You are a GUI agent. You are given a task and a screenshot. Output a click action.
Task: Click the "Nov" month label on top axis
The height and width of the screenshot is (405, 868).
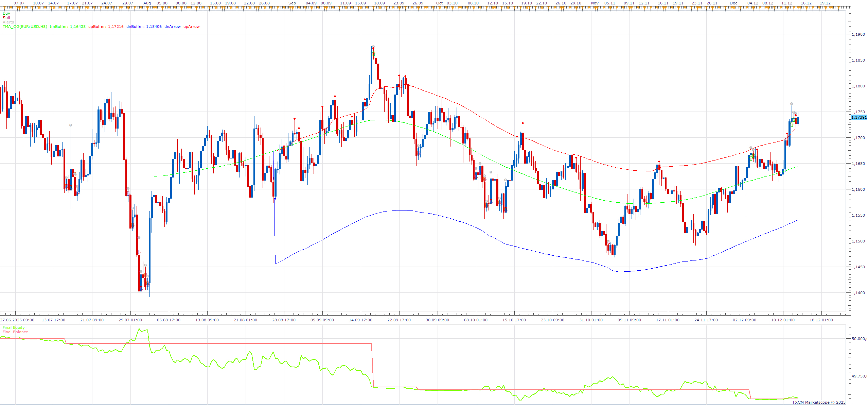(x=595, y=3)
